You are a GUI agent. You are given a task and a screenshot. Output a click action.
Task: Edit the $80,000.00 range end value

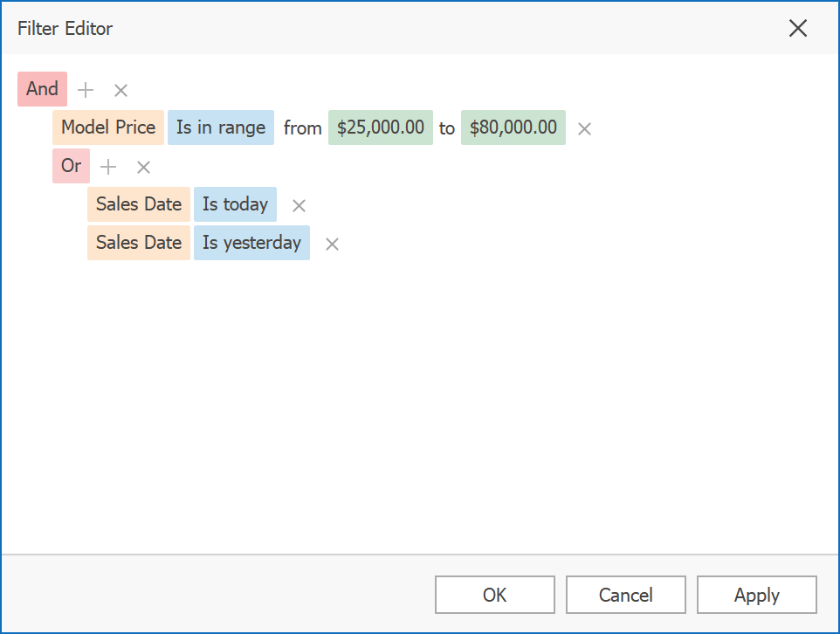pos(513,127)
